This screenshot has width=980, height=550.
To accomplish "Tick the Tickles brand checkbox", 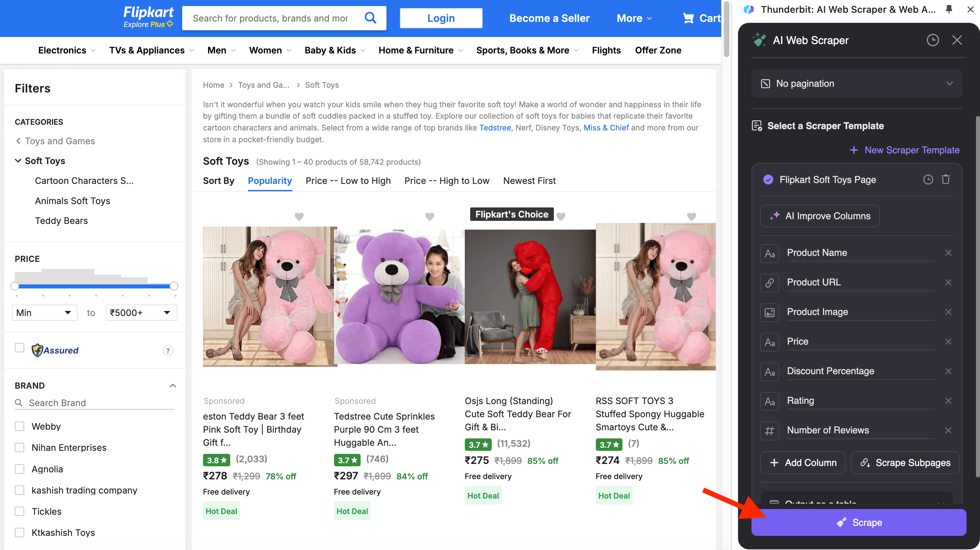I will tap(19, 511).
